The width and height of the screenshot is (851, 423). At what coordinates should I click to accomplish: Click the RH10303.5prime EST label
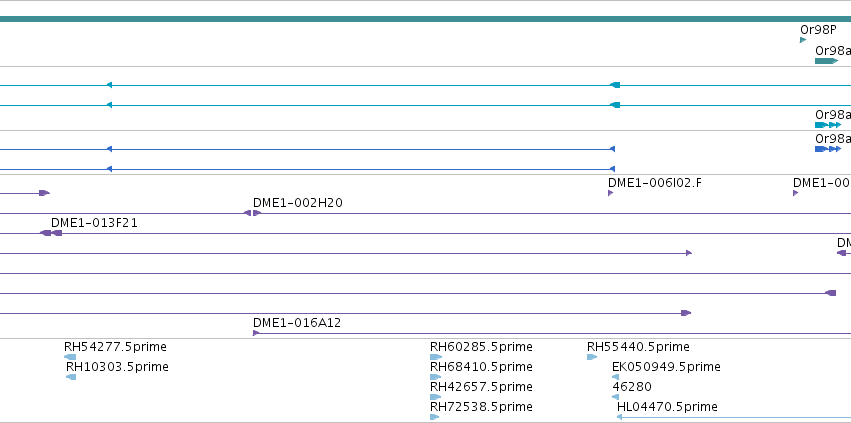pos(117,367)
